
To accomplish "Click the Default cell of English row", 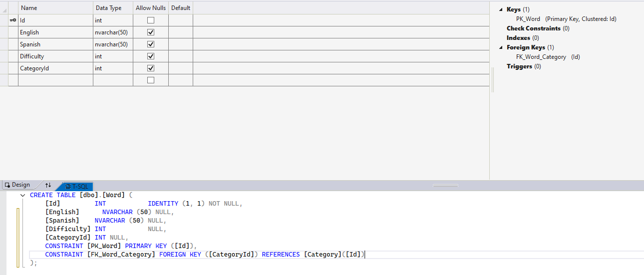I will pos(181,32).
